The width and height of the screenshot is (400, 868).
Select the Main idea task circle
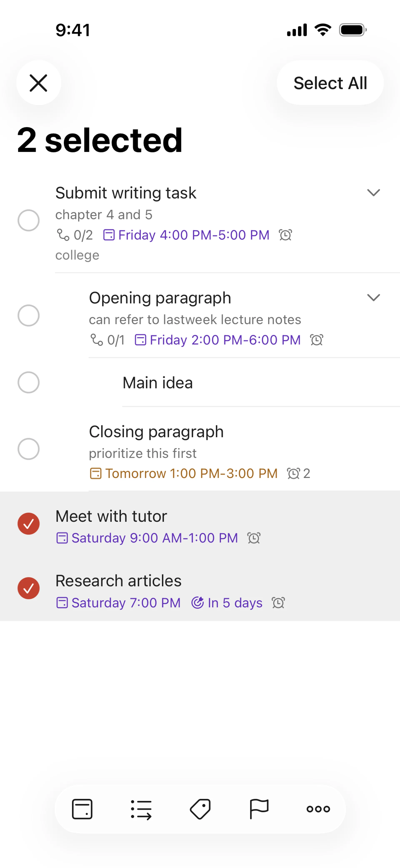29,382
